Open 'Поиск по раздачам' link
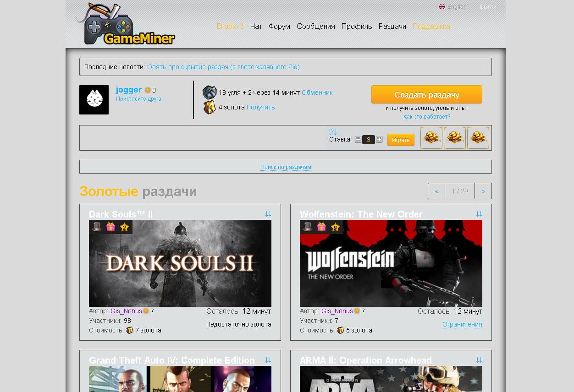574x392 pixels. click(x=286, y=167)
